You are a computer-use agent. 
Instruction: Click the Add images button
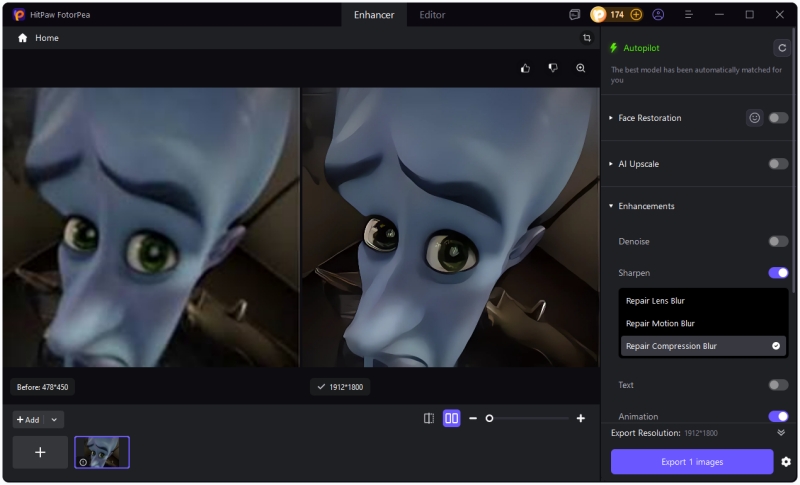coord(28,420)
